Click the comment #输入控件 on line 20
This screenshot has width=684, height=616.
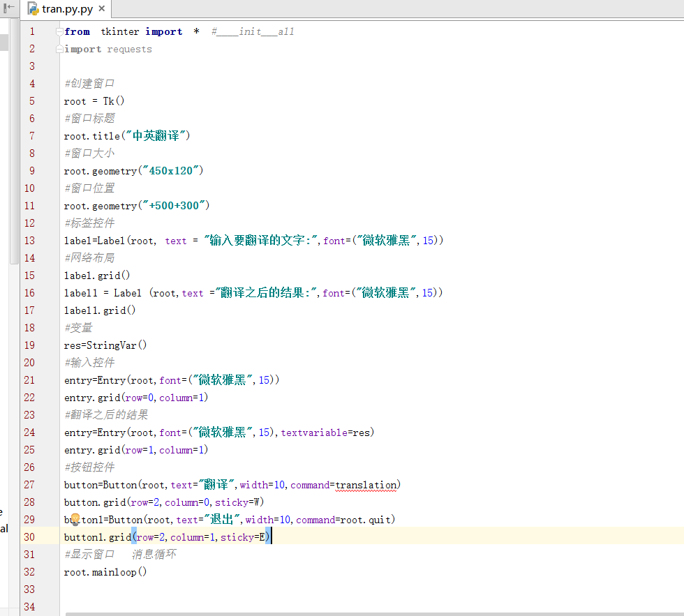(x=89, y=362)
